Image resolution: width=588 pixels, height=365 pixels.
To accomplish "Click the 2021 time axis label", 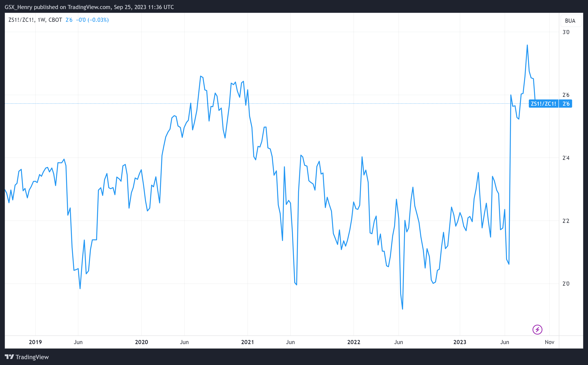I will point(247,342).
